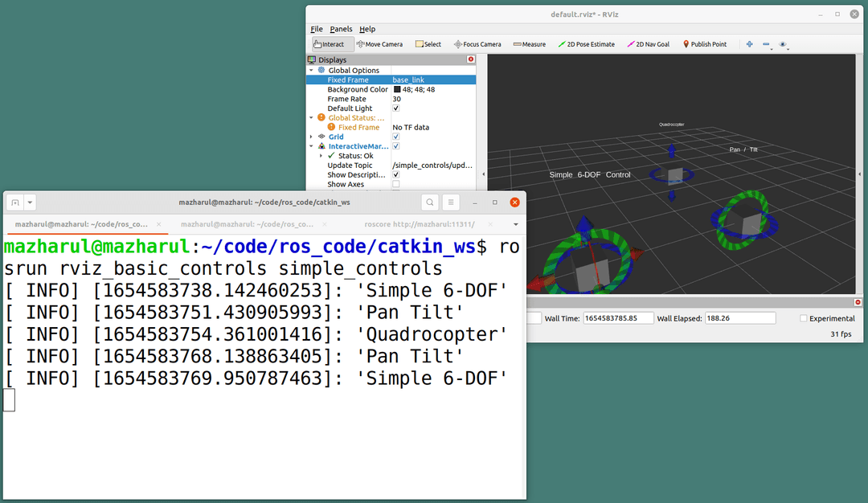Click the 'No TF data' status text
868x503 pixels.
(x=411, y=127)
